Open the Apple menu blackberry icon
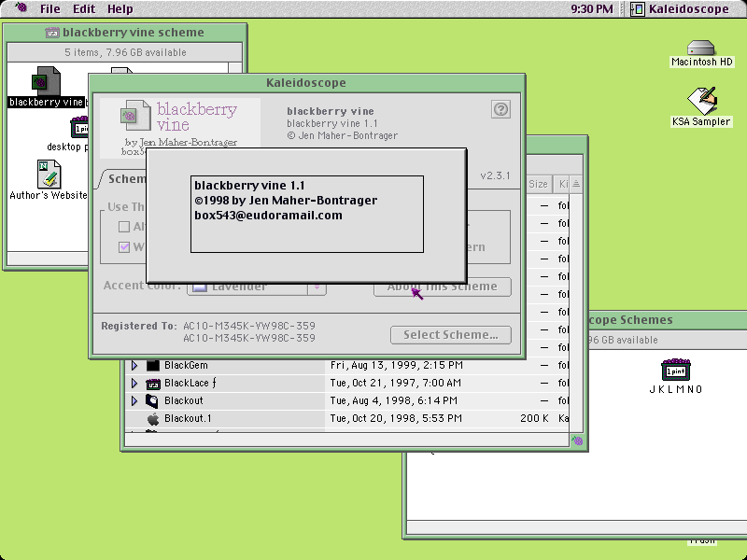747x560 pixels. (21, 7)
